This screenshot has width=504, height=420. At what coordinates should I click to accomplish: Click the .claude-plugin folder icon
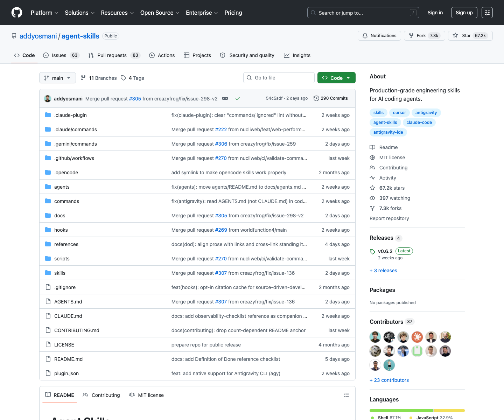tap(48, 115)
